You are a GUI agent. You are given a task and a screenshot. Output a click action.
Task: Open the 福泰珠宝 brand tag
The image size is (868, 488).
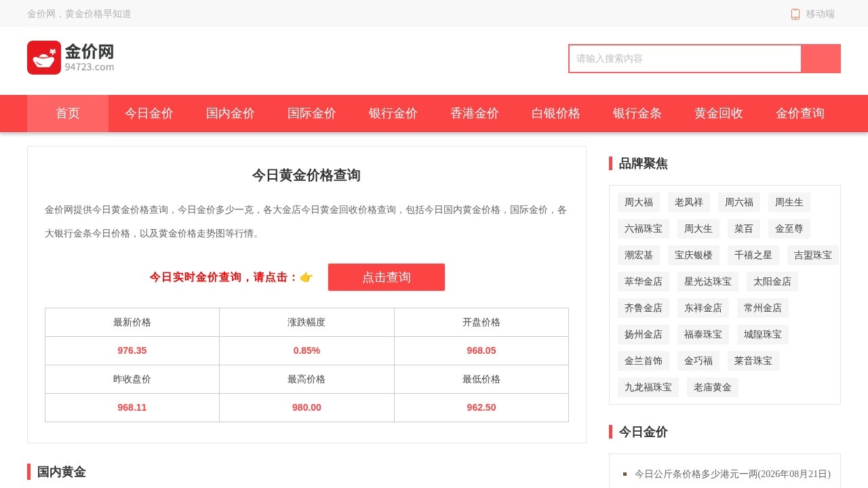point(703,334)
